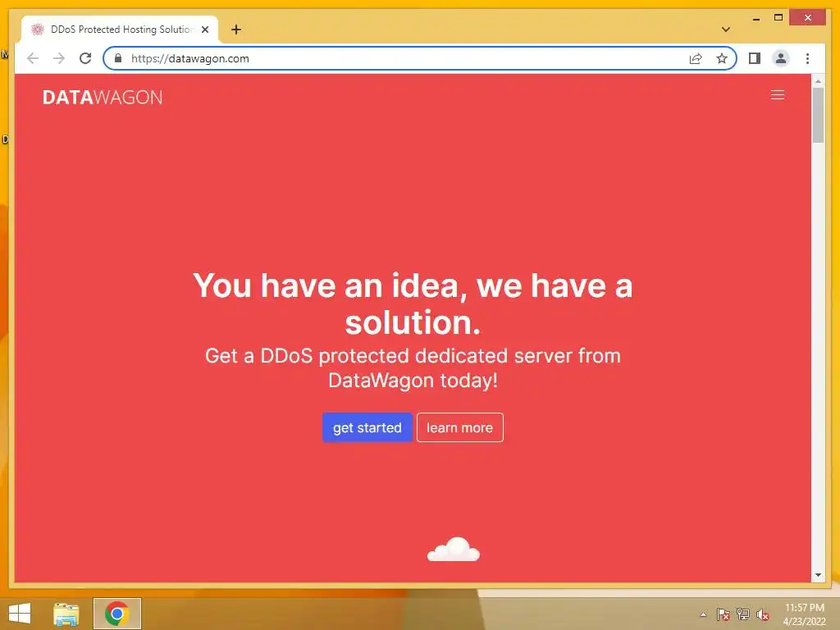Toggle the Chrome side panel
The image size is (840, 630).
(x=755, y=58)
